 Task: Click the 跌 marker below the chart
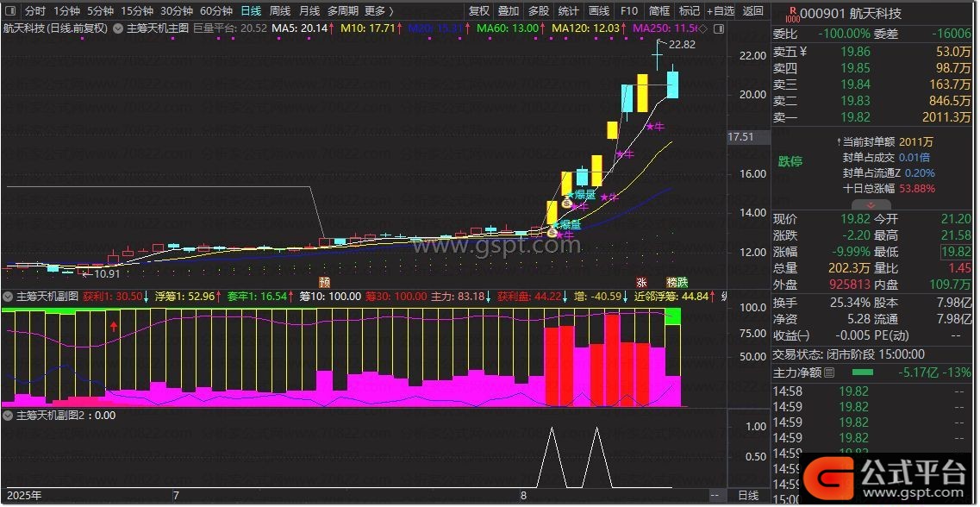pos(683,282)
